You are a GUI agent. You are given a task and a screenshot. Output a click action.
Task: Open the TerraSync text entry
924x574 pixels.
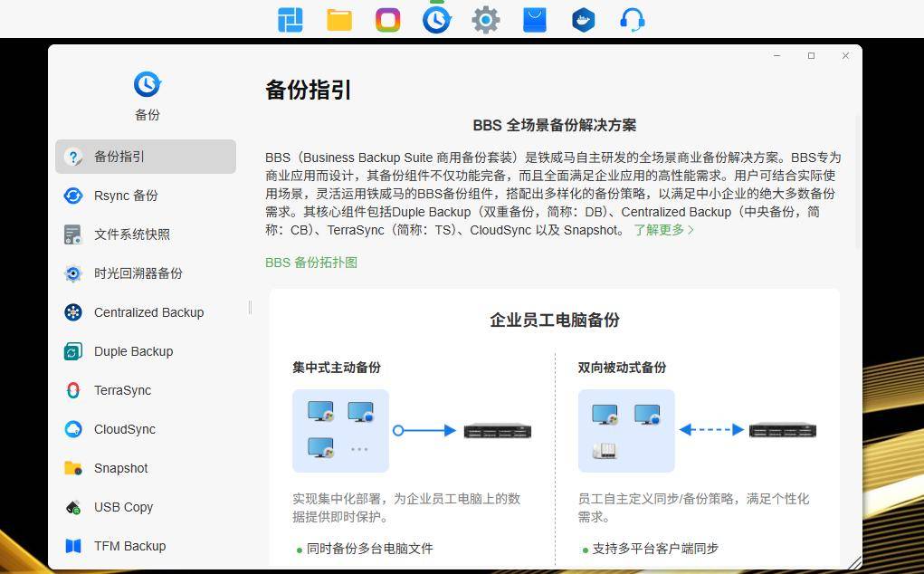pyautogui.click(x=122, y=390)
